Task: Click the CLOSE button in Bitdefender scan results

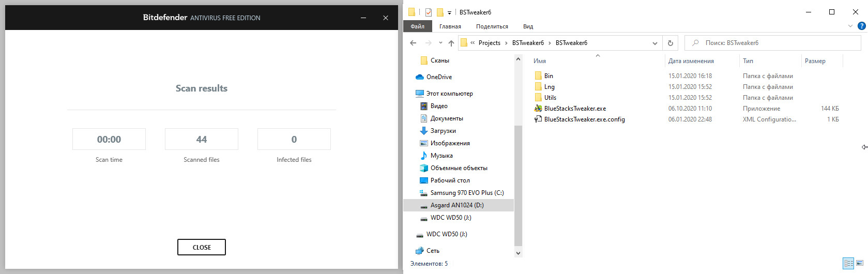Action: (x=202, y=247)
